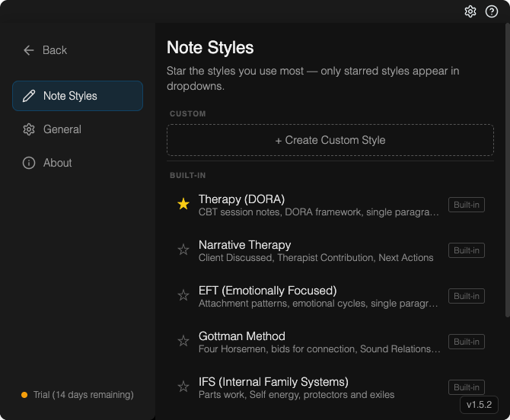Click the Back arrow icon
Screen dimensions: 510x420
(x=29, y=50)
